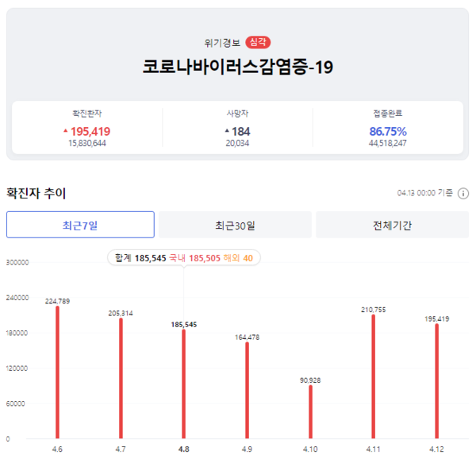Click the 확진자 추이 heading
The height and width of the screenshot is (459, 476).
click(x=36, y=193)
